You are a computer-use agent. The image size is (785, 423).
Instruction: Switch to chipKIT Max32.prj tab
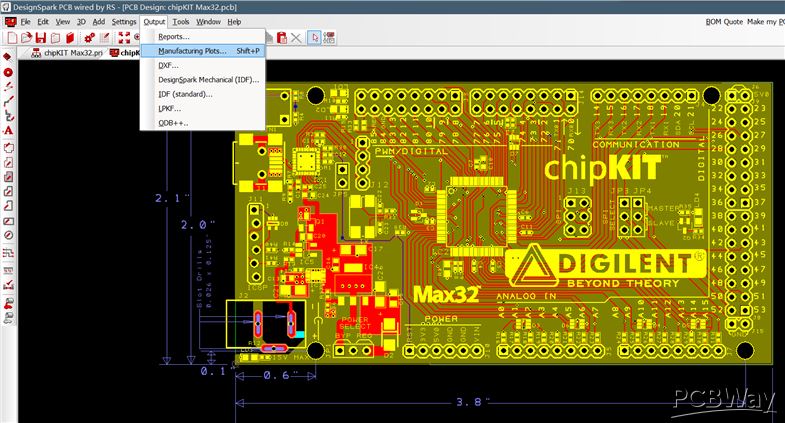coord(67,53)
